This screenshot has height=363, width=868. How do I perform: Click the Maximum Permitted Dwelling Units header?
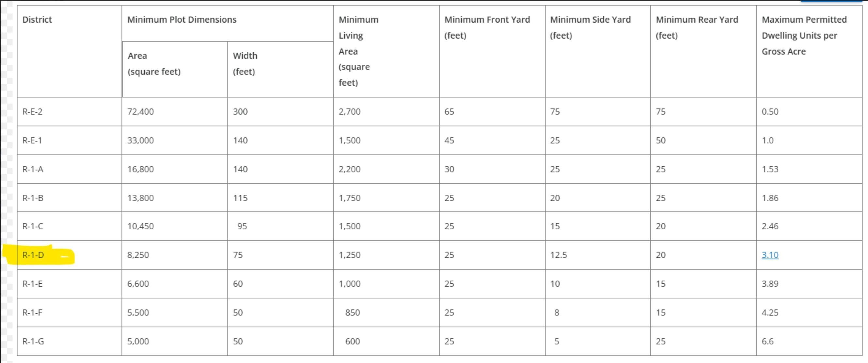click(804, 35)
